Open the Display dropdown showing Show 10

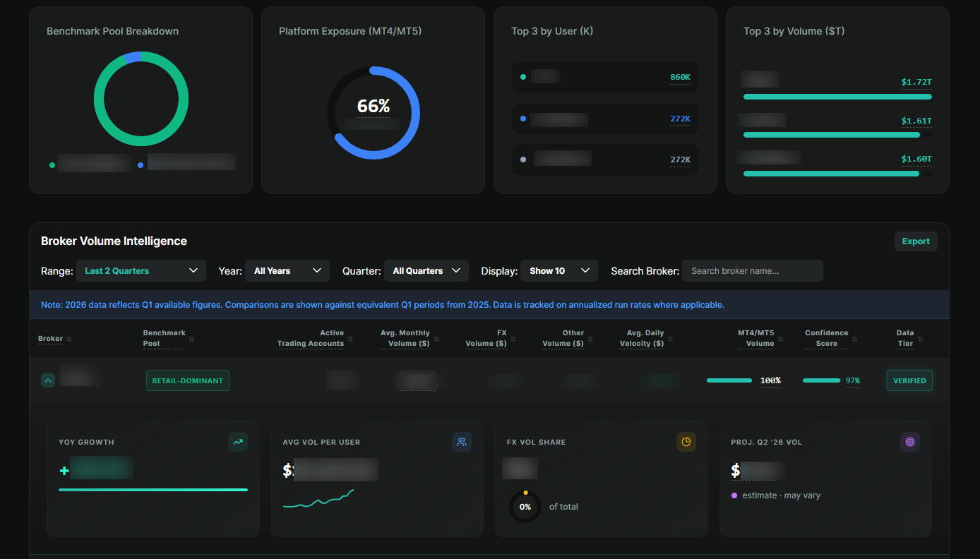[x=559, y=271]
